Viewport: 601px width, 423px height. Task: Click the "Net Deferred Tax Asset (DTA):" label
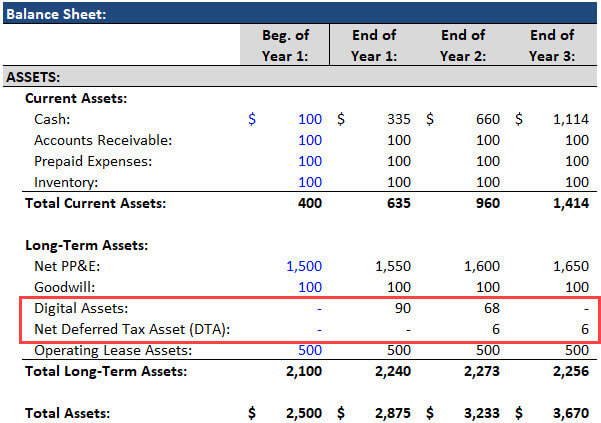(x=132, y=329)
